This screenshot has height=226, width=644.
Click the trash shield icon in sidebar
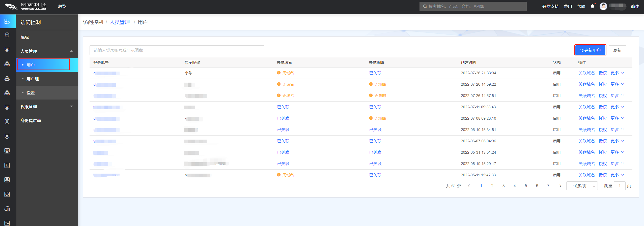click(x=7, y=122)
